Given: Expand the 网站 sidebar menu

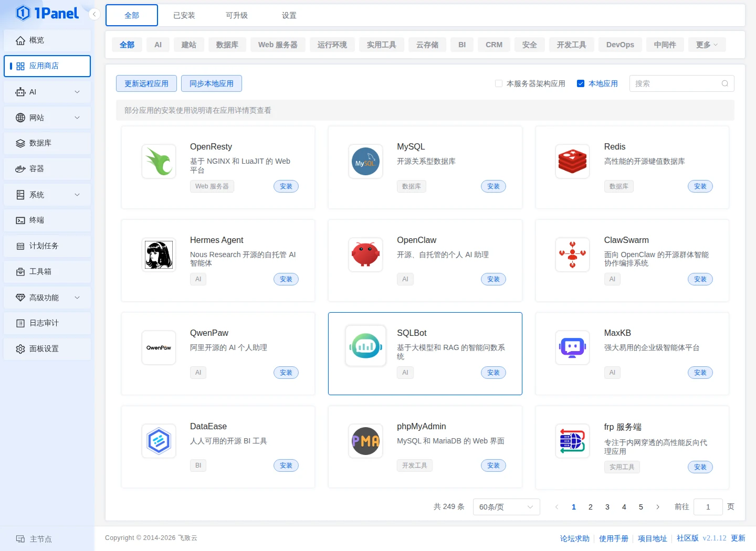Looking at the screenshot, I should pyautogui.click(x=47, y=118).
